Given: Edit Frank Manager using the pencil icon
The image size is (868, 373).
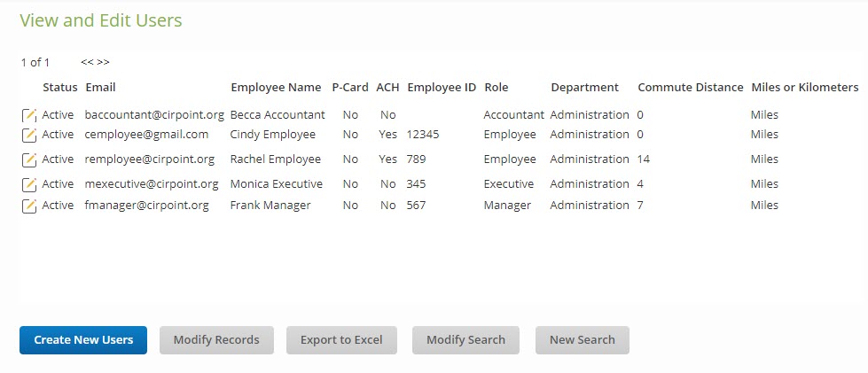Looking at the screenshot, I should point(29,206).
